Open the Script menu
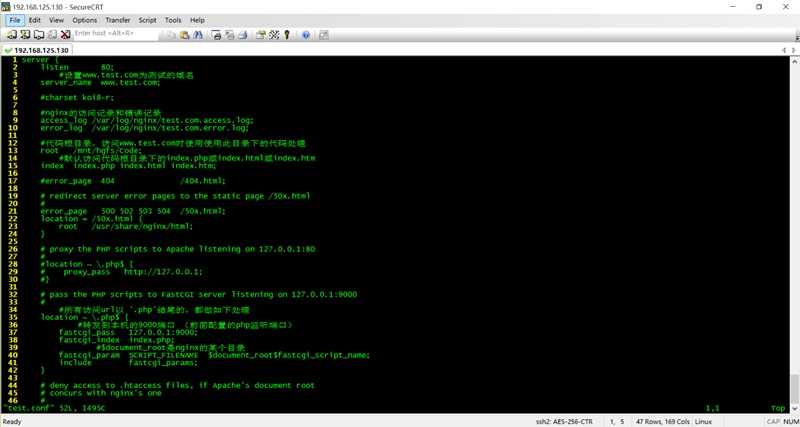The width and height of the screenshot is (800, 427). (x=147, y=20)
